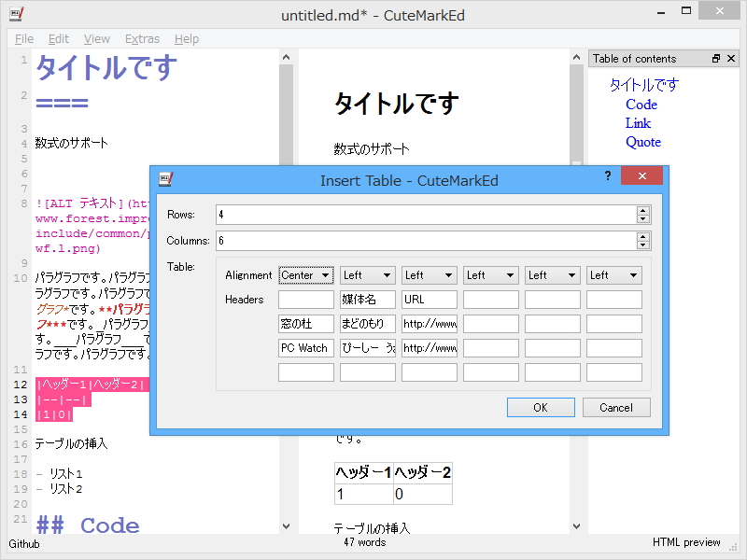
Task: Click the 媒体名 header input field
Action: (367, 299)
